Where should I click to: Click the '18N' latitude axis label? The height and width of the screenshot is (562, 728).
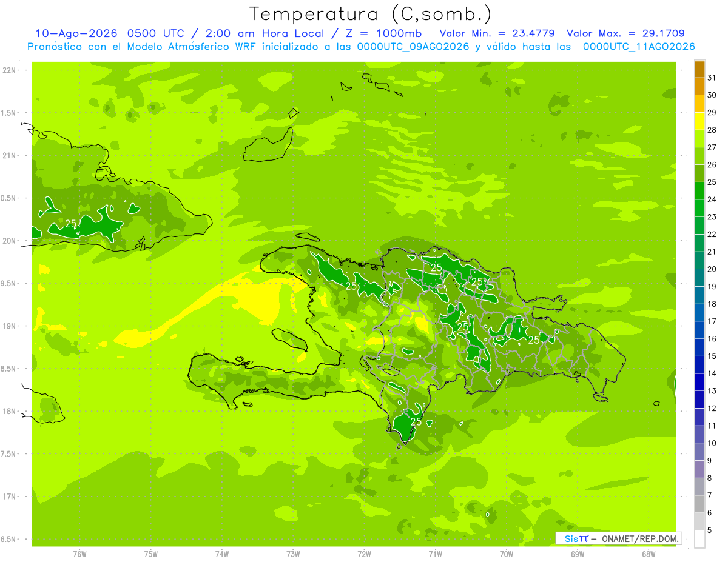pyautogui.click(x=10, y=411)
